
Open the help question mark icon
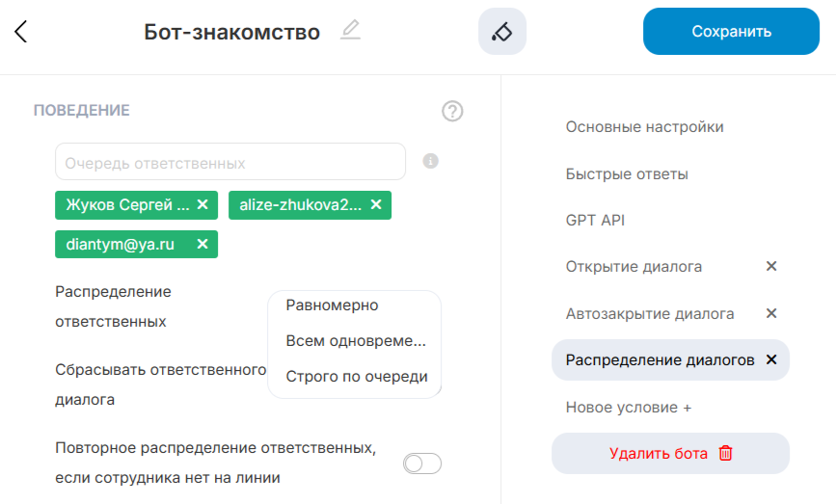(x=452, y=111)
